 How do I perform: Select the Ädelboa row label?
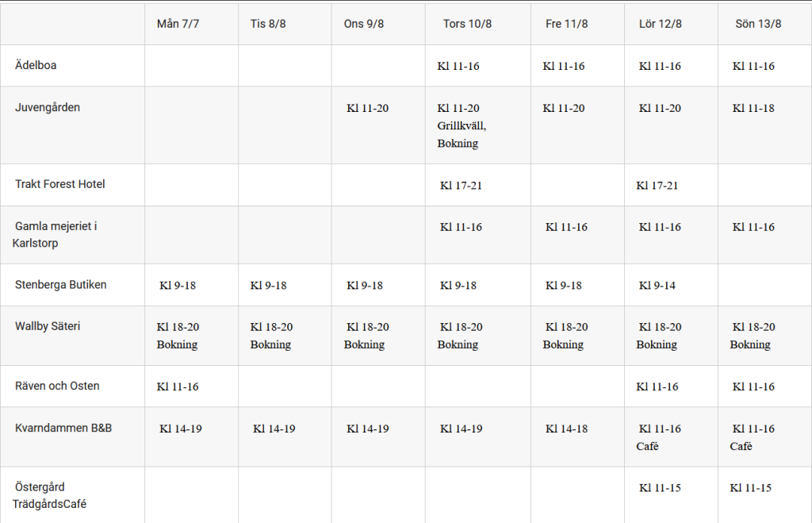pos(36,65)
